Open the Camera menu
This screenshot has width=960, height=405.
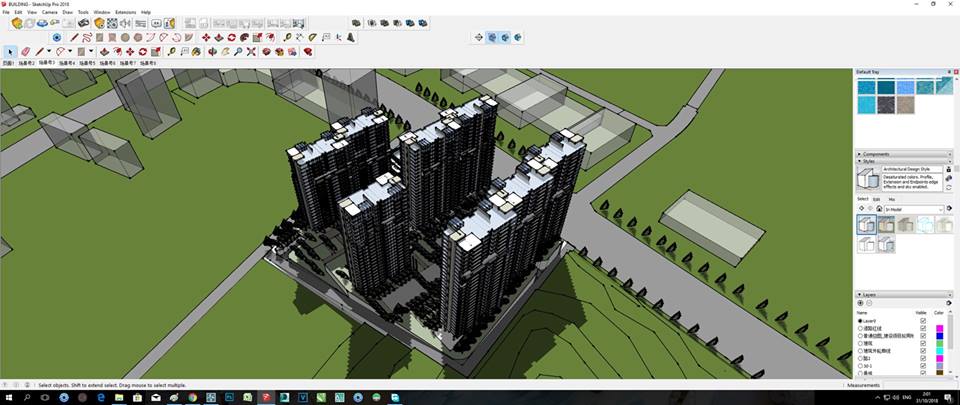[49, 12]
